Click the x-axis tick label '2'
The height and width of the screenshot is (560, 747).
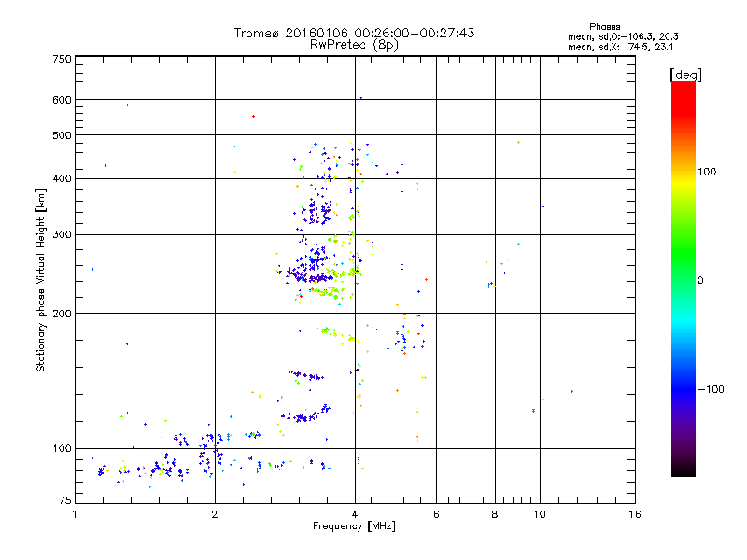[215, 514]
